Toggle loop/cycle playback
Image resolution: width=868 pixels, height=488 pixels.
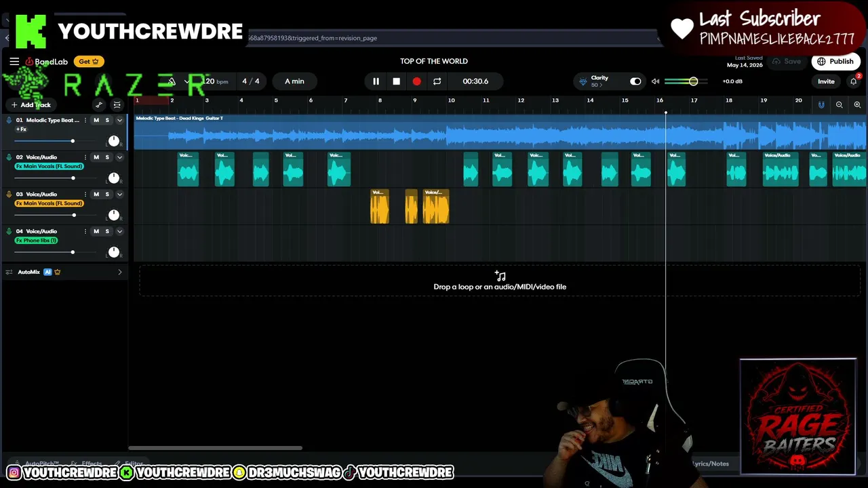click(x=437, y=81)
